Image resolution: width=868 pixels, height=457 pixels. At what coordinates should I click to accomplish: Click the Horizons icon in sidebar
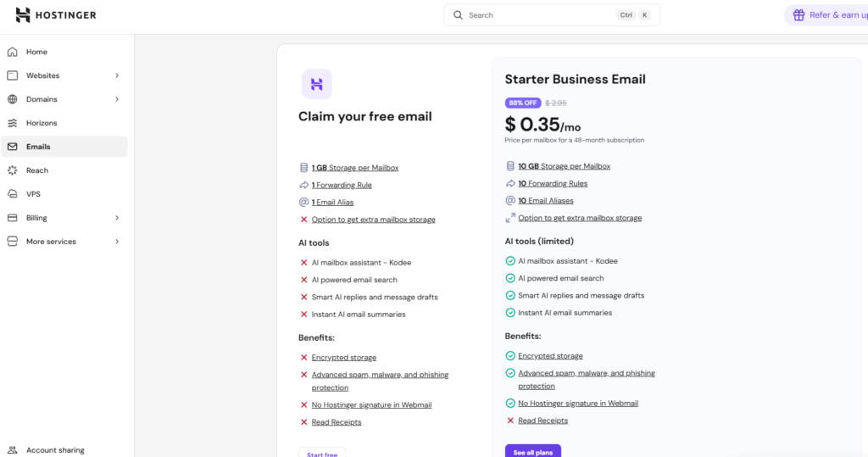pos(12,123)
